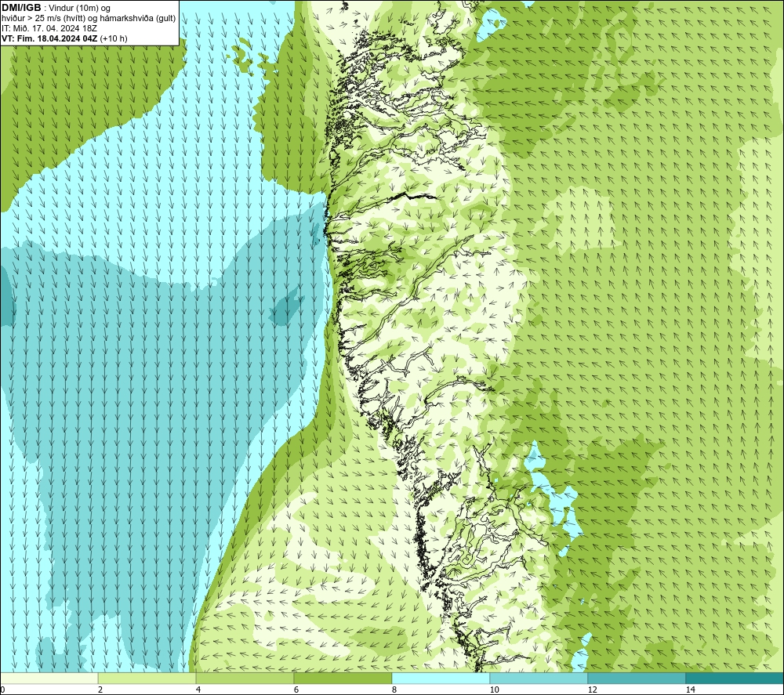The height and width of the screenshot is (695, 784).
Task: Click the above 14 m/s dark teal swatch
Action: [x=735, y=678]
